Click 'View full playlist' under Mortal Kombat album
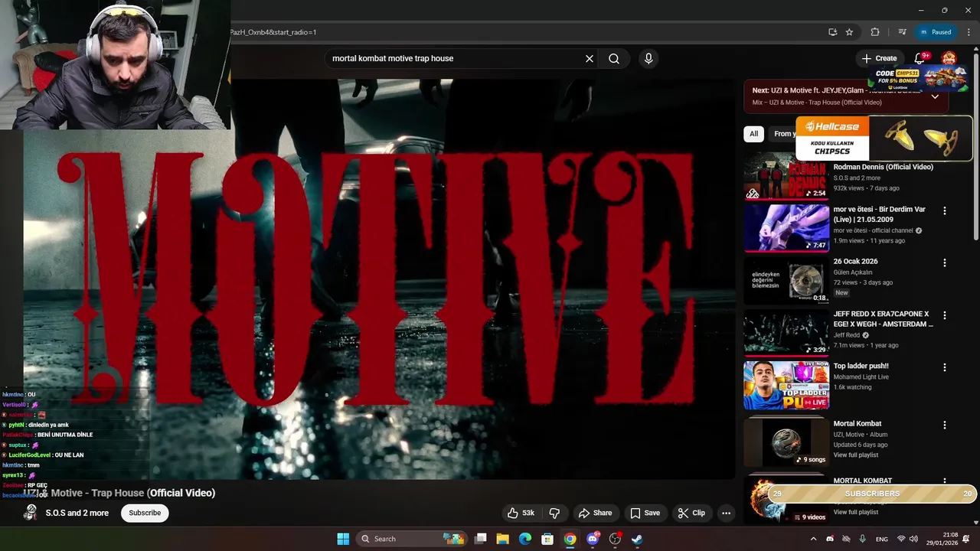 (856, 455)
